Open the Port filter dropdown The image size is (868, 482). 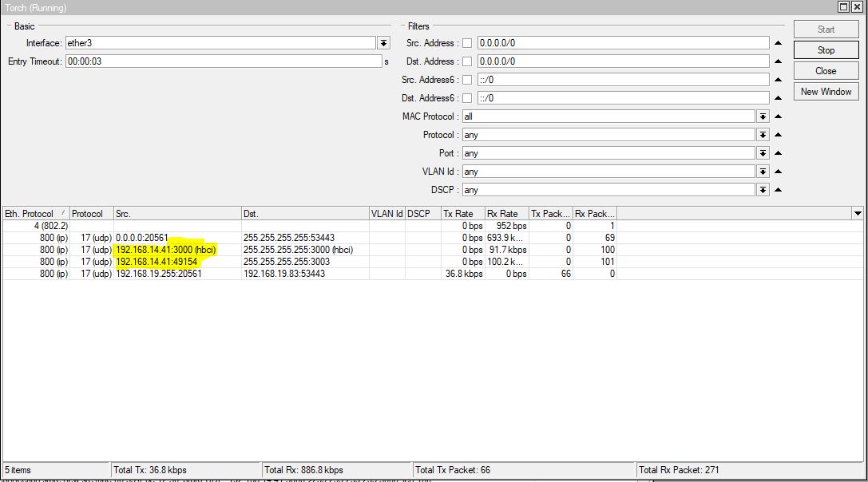[x=763, y=152]
